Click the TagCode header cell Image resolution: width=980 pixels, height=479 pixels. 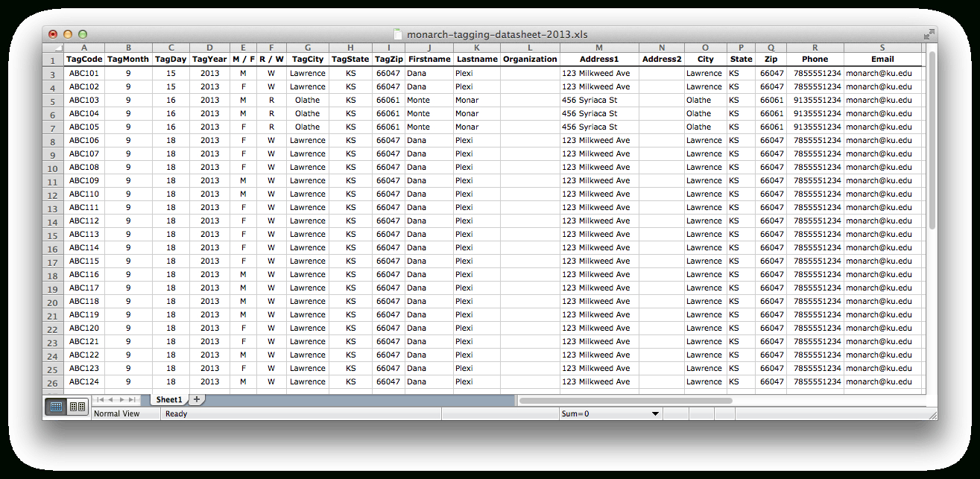tap(83, 59)
